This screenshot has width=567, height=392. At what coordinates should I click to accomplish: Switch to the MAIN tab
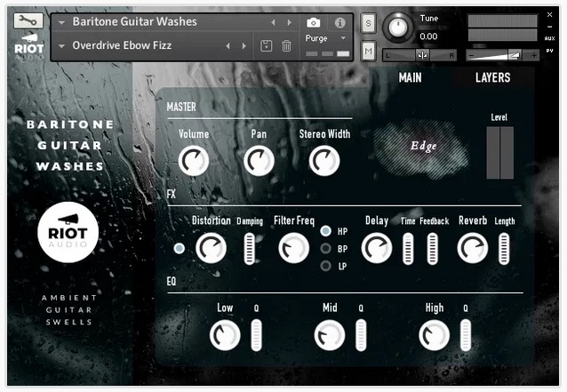410,77
